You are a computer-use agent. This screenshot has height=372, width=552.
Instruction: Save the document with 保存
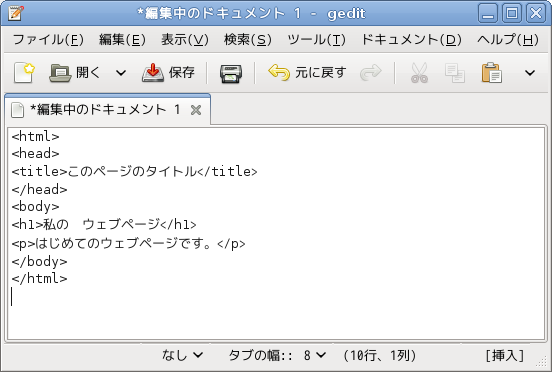[x=168, y=73]
